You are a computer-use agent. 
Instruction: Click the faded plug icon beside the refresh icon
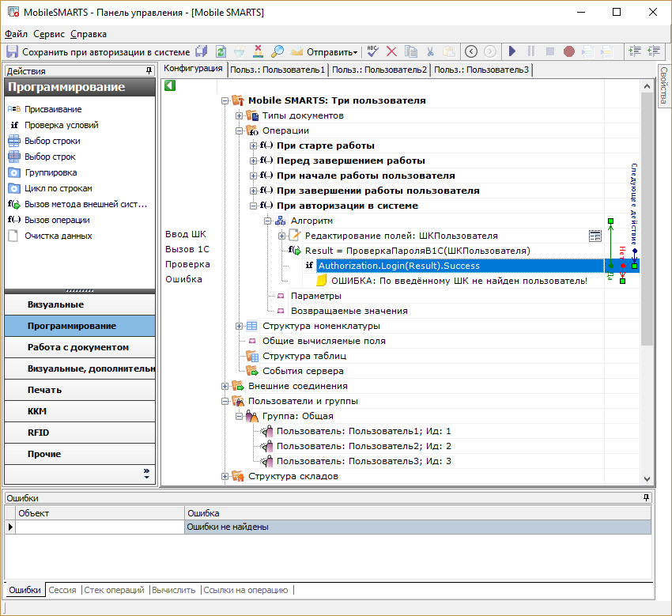click(239, 52)
